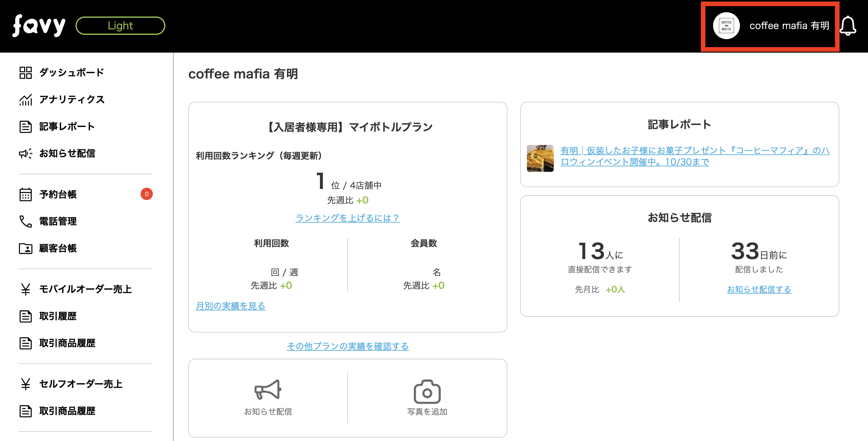The width and height of the screenshot is (868, 441).
Task: Click the Light plan badge
Action: coord(120,26)
